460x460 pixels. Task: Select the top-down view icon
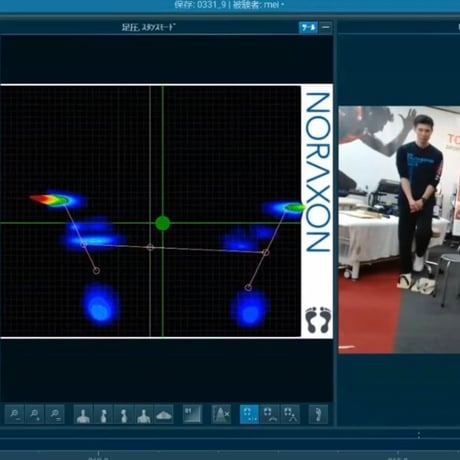pyautogui.click(x=164, y=414)
